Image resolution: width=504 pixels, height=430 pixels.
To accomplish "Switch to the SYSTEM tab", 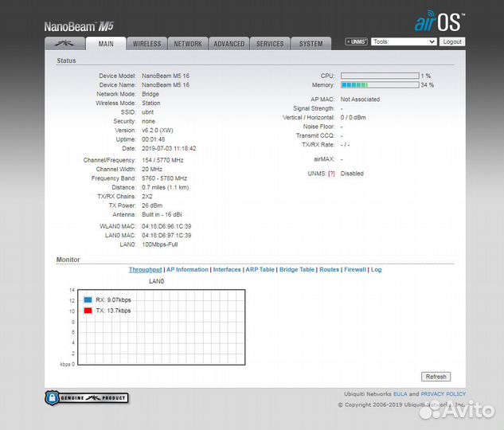I will [x=311, y=44].
